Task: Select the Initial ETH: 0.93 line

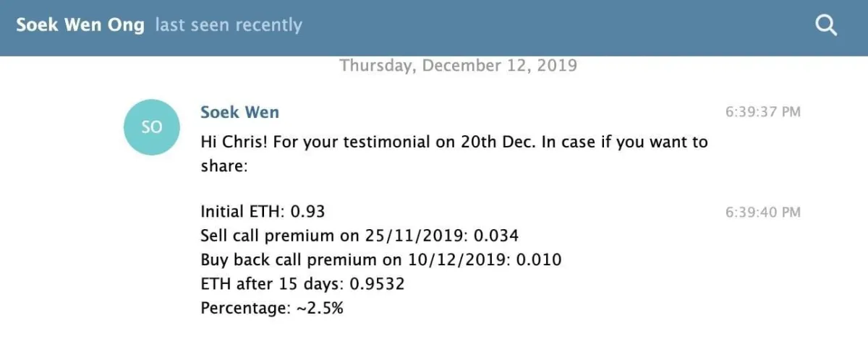Action: coord(263,213)
